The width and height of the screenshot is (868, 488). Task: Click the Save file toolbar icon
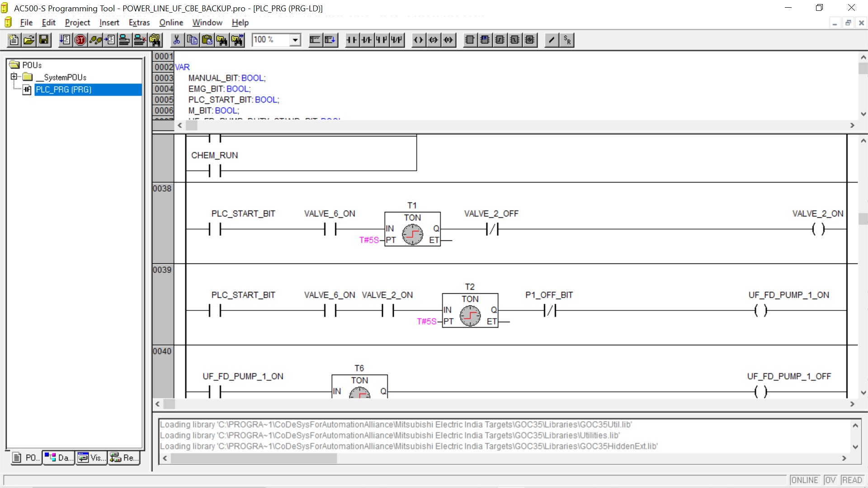(44, 40)
